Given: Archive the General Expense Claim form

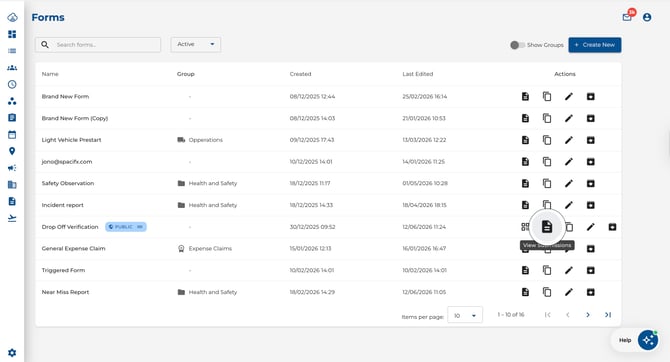Looking at the screenshot, I should coord(591,249).
